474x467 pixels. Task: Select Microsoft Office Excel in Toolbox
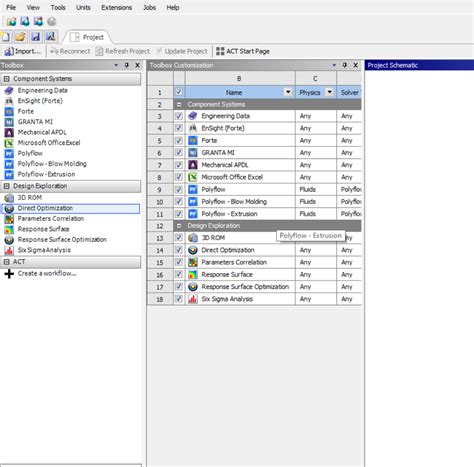click(x=49, y=143)
